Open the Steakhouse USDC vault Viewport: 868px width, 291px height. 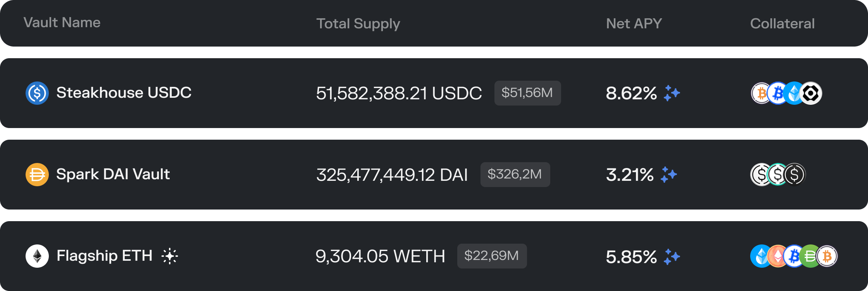pyautogui.click(x=434, y=93)
